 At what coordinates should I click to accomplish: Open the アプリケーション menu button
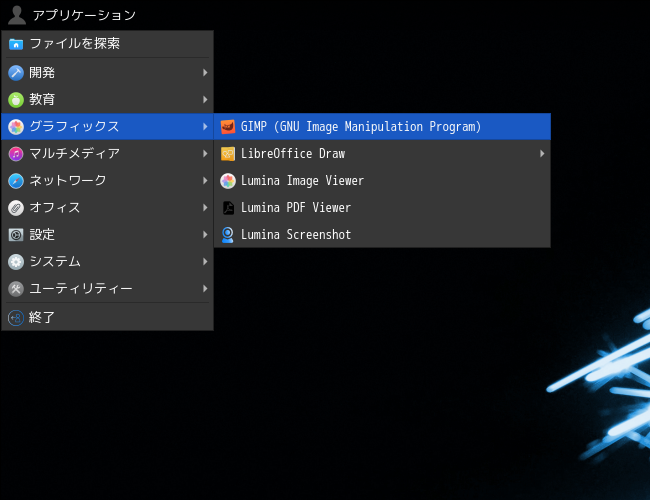tap(72, 15)
